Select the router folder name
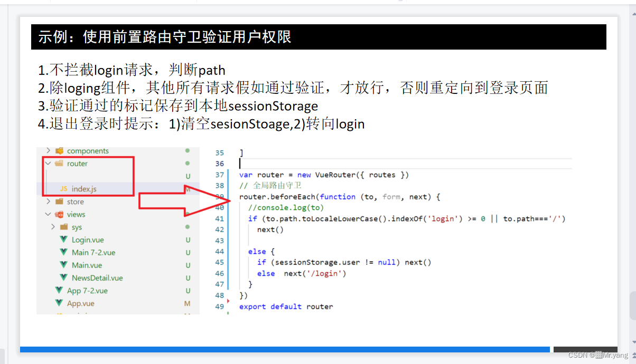Screen dimensions: 636x364 [x=77, y=164]
